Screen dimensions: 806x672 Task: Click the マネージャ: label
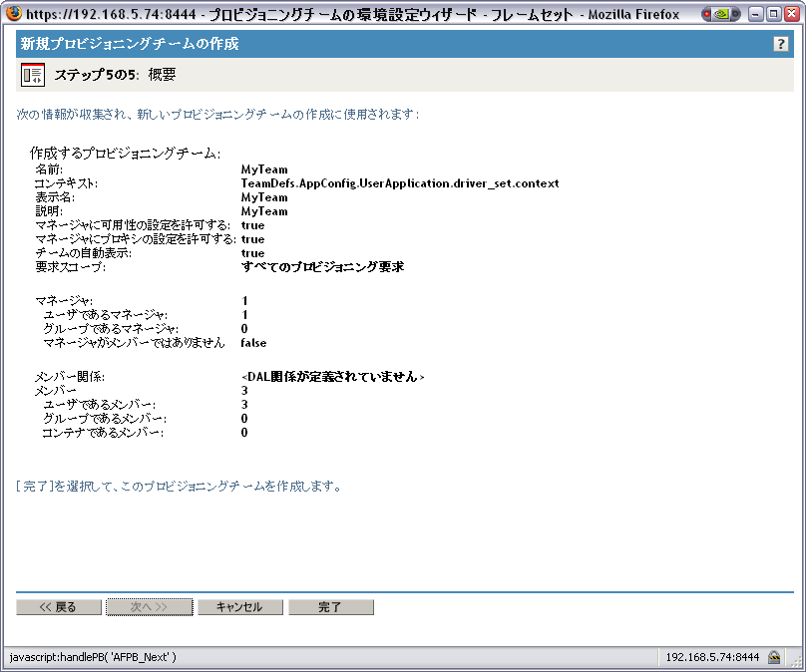pyautogui.click(x=64, y=301)
